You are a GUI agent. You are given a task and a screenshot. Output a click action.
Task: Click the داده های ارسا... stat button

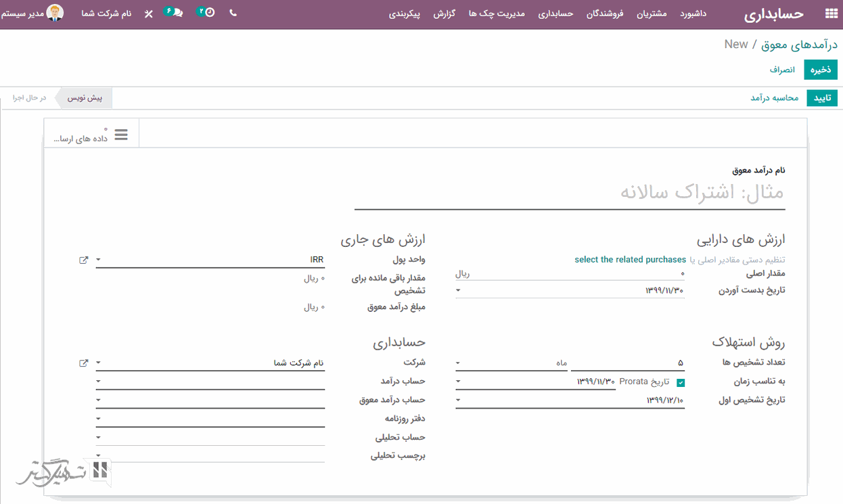[x=91, y=133]
